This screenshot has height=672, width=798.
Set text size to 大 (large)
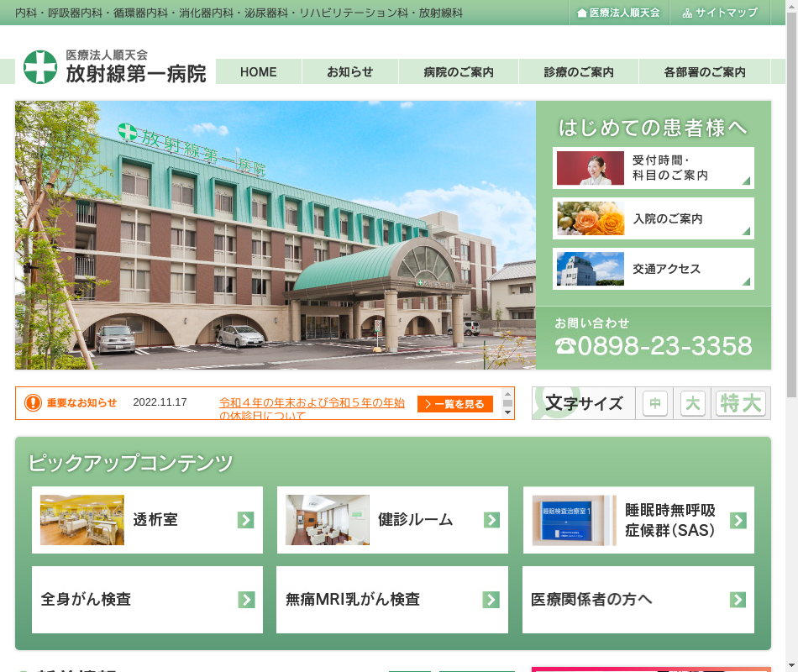[x=693, y=403]
